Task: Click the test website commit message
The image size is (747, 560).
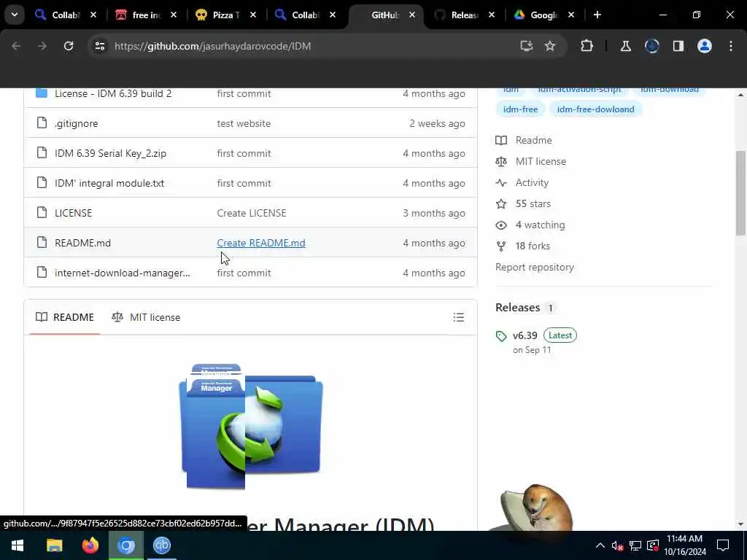Action: pos(244,123)
